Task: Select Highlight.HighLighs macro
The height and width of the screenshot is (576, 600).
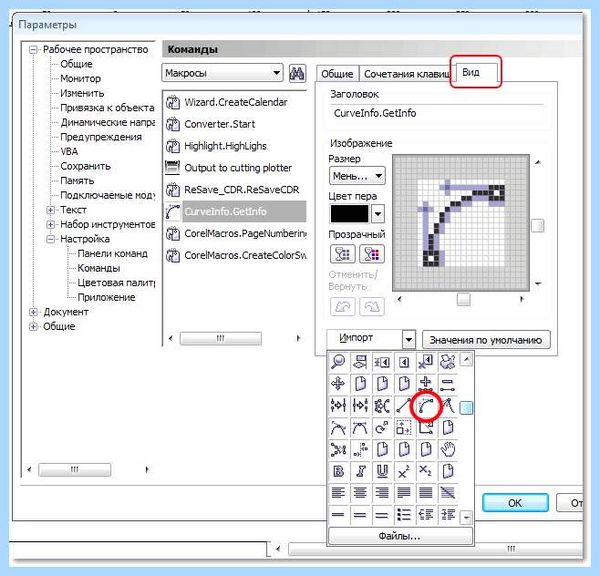Action: (236, 146)
